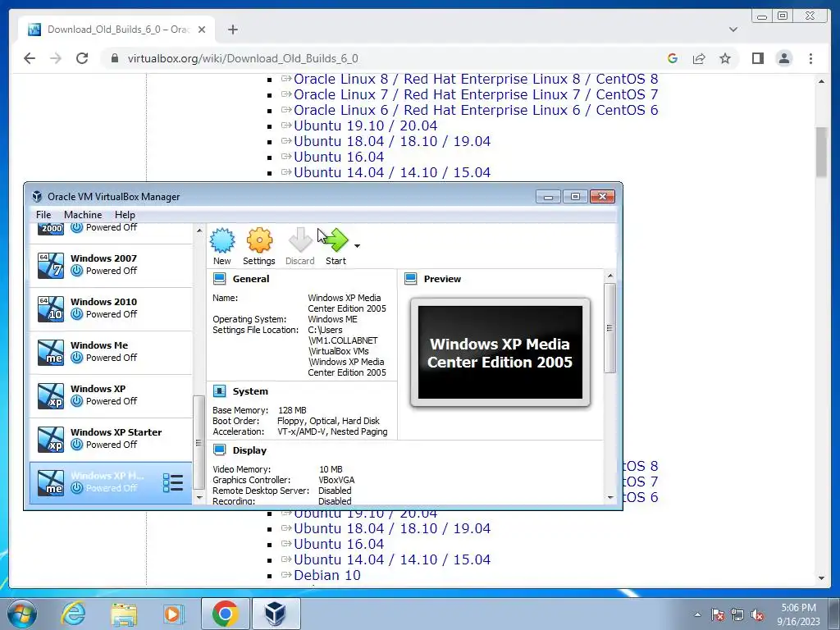Select the Windows XP Starter VM icon
The image size is (840, 630).
[51, 439]
